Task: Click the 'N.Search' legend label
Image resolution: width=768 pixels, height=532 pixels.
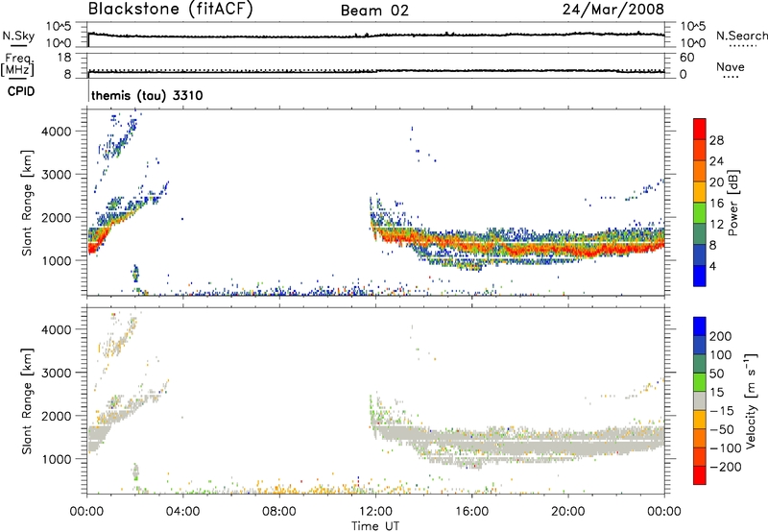Action: tap(742, 36)
